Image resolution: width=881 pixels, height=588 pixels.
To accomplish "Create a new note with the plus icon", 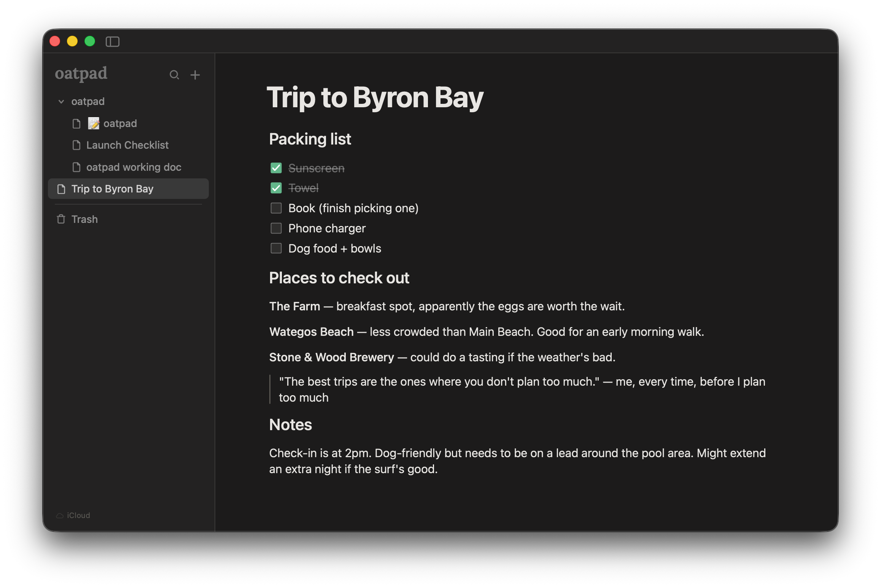I will click(195, 75).
